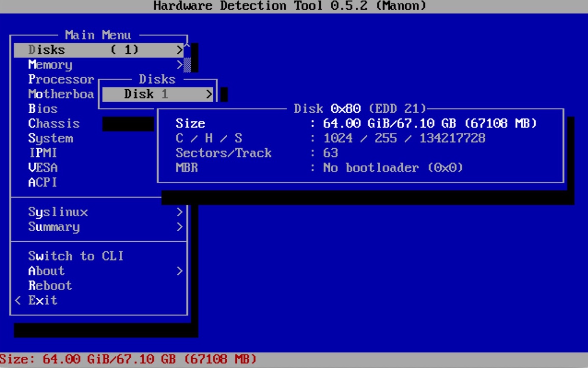This screenshot has width=588, height=368.
Task: Select System in the Main Menu
Action: tap(50, 139)
